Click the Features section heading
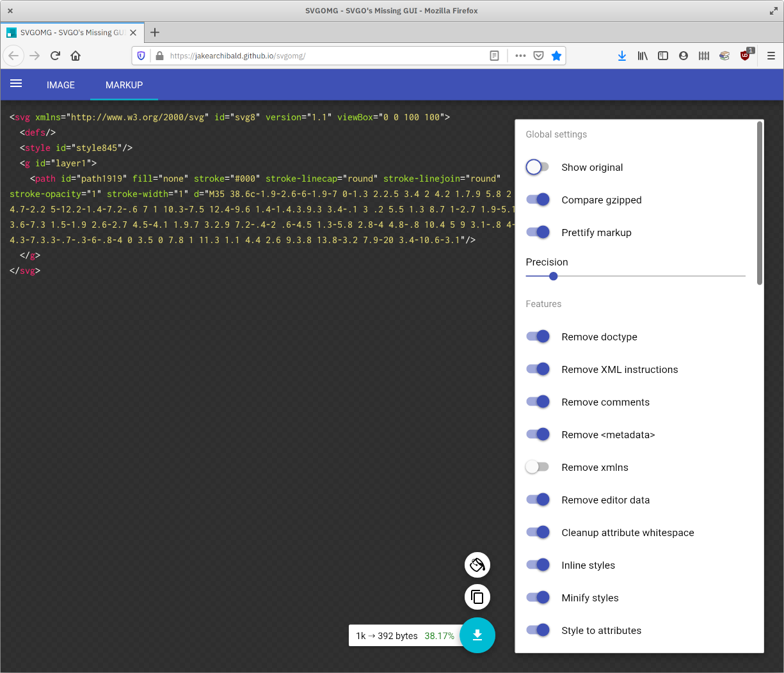Viewport: 784px width, 673px height. [543, 304]
